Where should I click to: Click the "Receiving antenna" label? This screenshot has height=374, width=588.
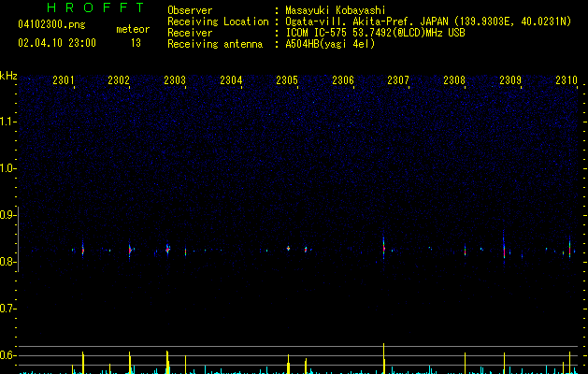coord(215,44)
